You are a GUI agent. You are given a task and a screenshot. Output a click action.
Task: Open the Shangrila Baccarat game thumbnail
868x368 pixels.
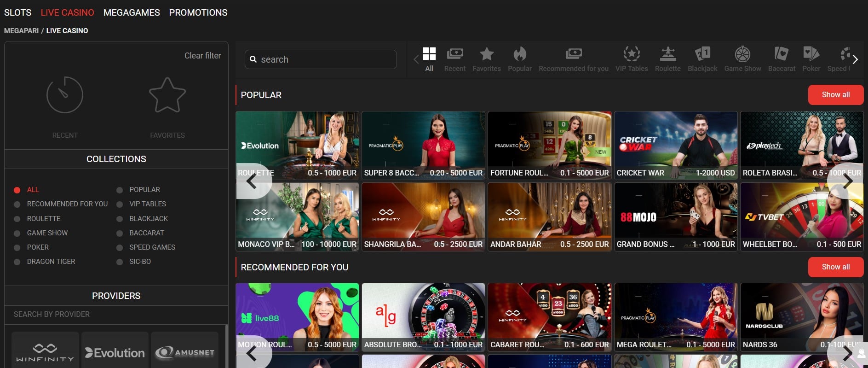(423, 216)
